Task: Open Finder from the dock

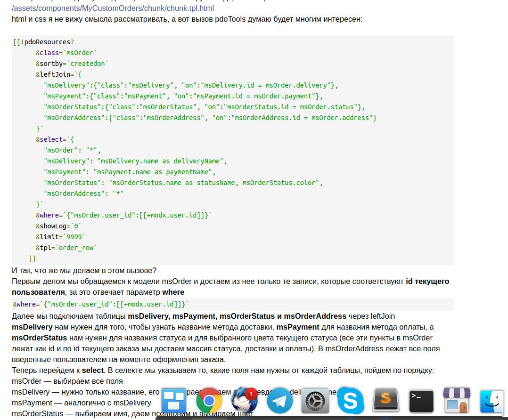Action: click(x=492, y=401)
